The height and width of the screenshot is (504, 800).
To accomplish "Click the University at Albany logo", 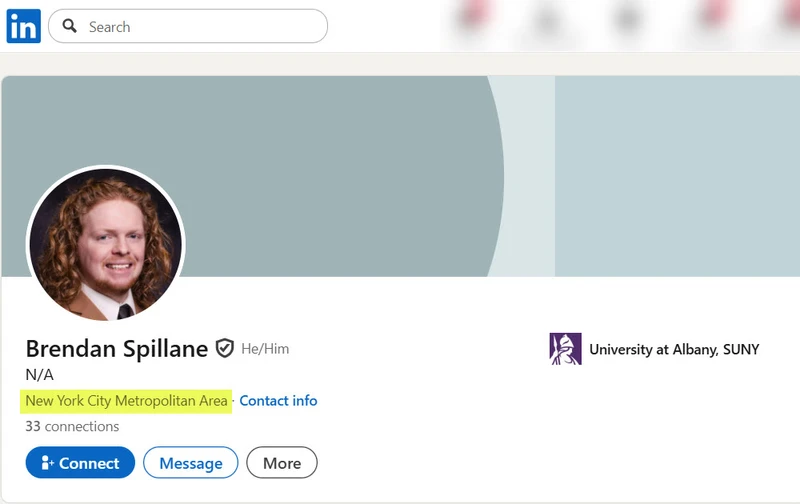I will pos(565,349).
